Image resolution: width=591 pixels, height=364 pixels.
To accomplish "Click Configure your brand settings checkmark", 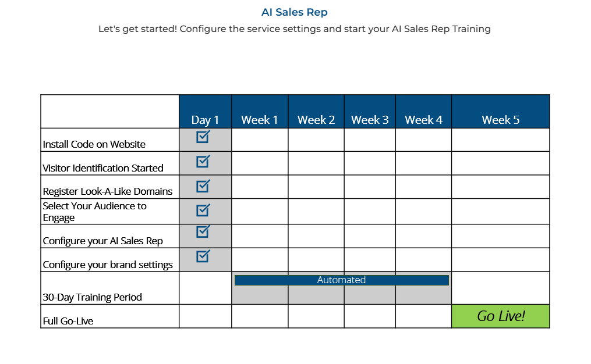I will click(x=203, y=256).
